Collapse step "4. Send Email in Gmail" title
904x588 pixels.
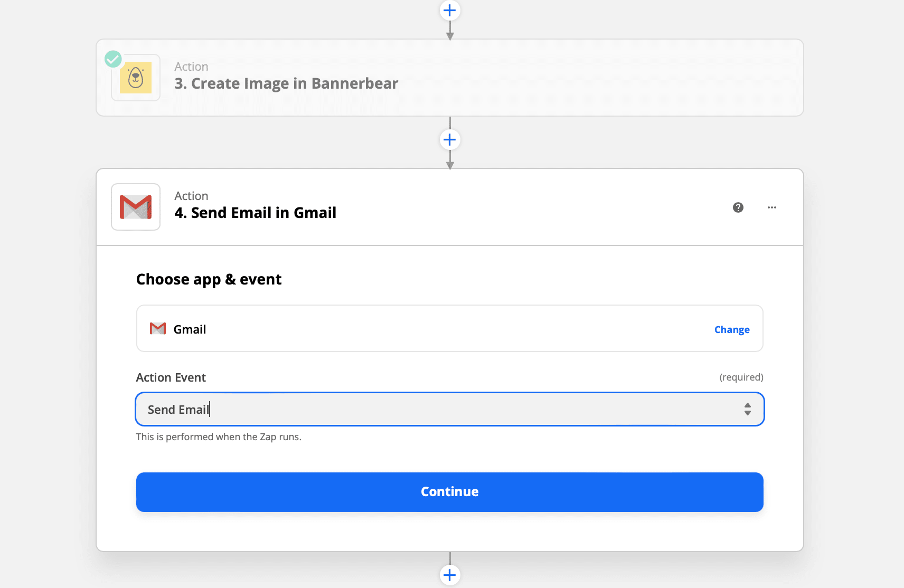[x=255, y=213]
